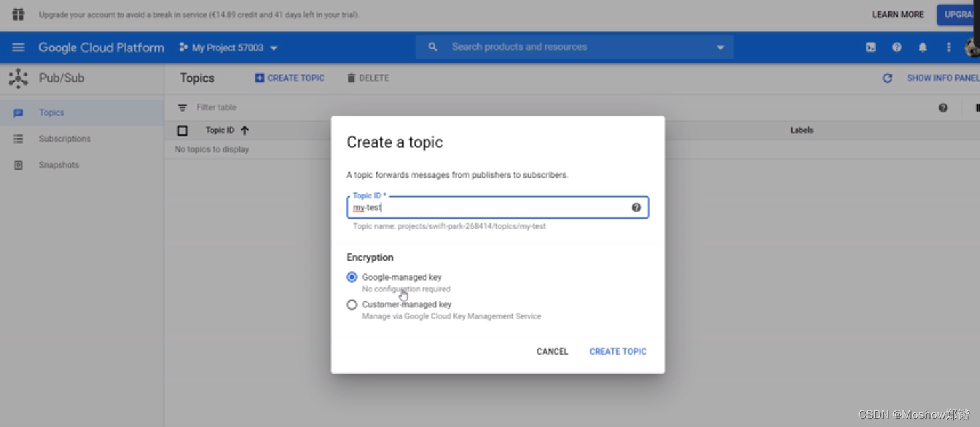Click the Topics sidebar icon
Image resolution: width=980 pixels, height=427 pixels.
point(18,113)
